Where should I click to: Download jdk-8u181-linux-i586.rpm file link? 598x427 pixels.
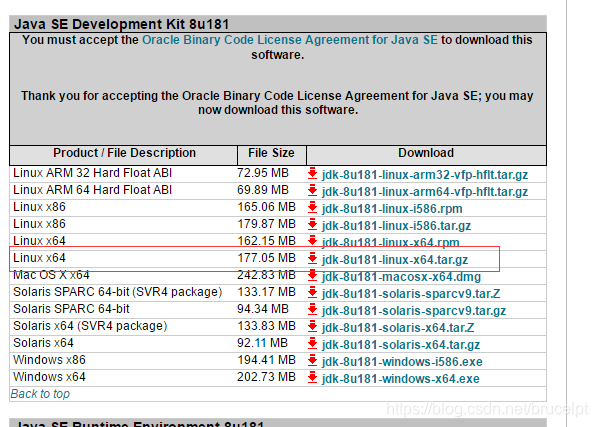[x=392, y=209]
